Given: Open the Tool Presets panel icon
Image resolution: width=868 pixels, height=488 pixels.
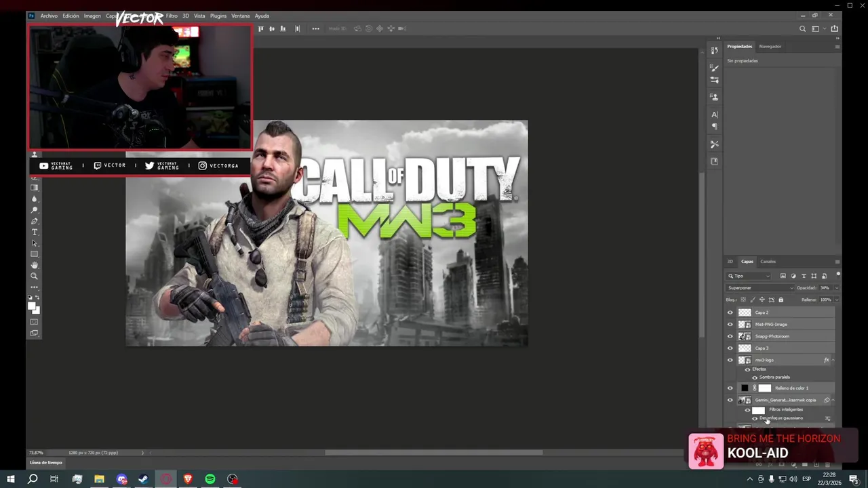Looking at the screenshot, I should [x=714, y=144].
